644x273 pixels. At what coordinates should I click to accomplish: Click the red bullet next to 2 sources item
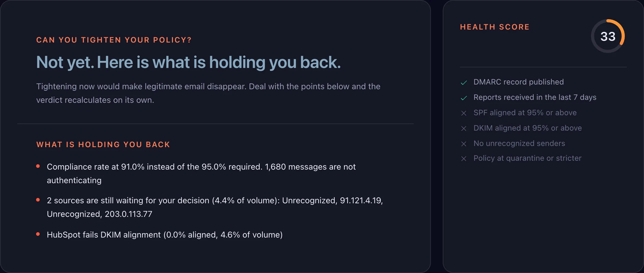(38, 200)
